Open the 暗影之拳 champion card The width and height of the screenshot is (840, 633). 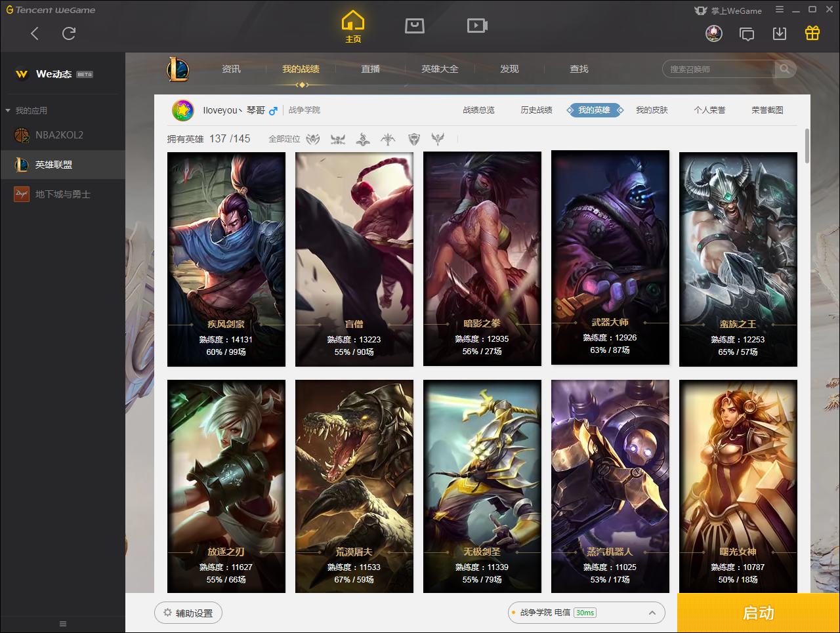pyautogui.click(x=482, y=258)
